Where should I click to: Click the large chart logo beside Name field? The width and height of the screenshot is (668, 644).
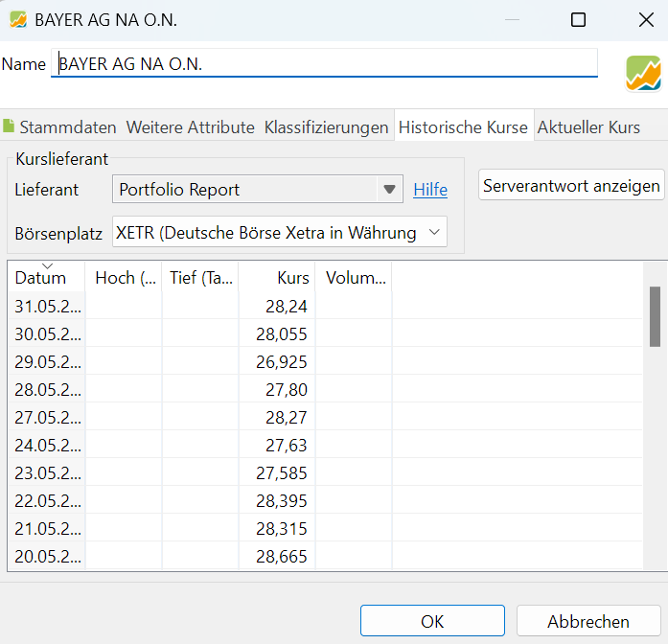[643, 73]
